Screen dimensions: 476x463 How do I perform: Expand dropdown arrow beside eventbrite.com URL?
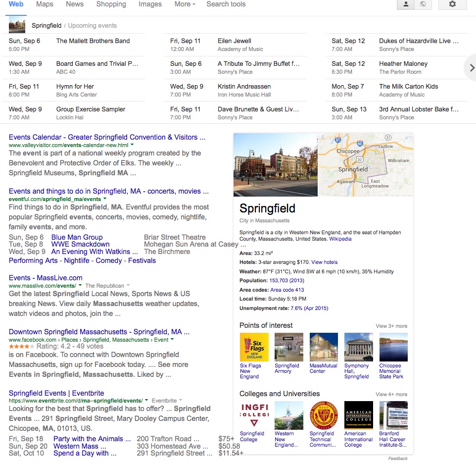coord(146,400)
